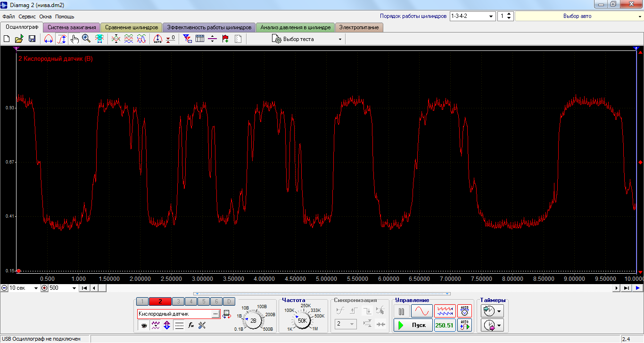Viewport: 644px width, 343px height.
Task: Click the blue vertical position arrows icon
Action: tap(166, 325)
